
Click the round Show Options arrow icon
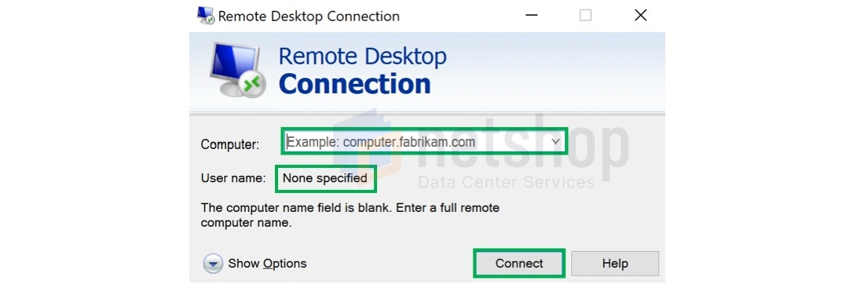coord(213,264)
